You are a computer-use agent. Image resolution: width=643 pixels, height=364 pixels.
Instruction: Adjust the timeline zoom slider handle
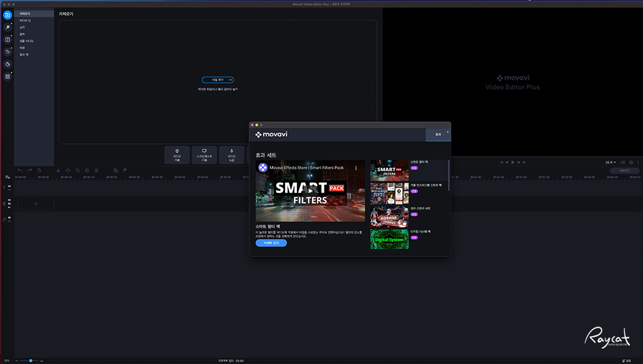point(31,360)
